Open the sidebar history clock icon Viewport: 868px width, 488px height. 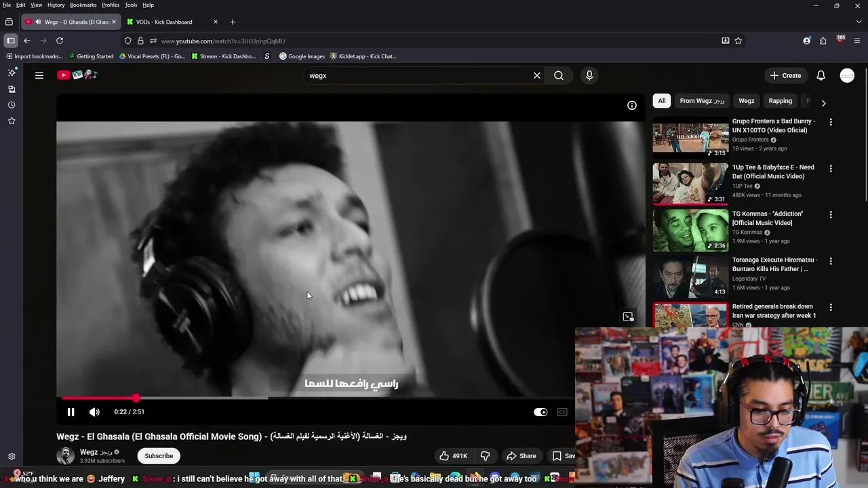(x=12, y=105)
